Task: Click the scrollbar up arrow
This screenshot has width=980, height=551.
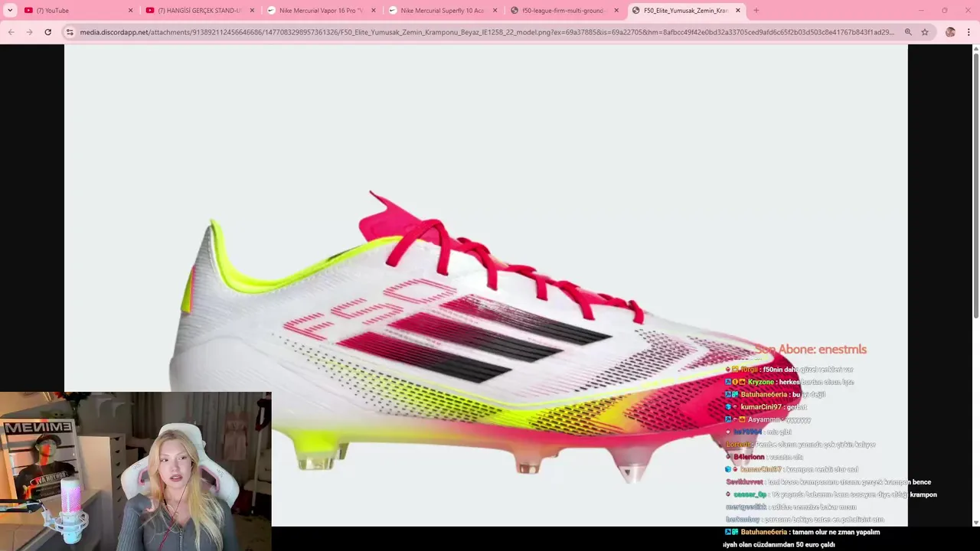Action: pos(975,48)
